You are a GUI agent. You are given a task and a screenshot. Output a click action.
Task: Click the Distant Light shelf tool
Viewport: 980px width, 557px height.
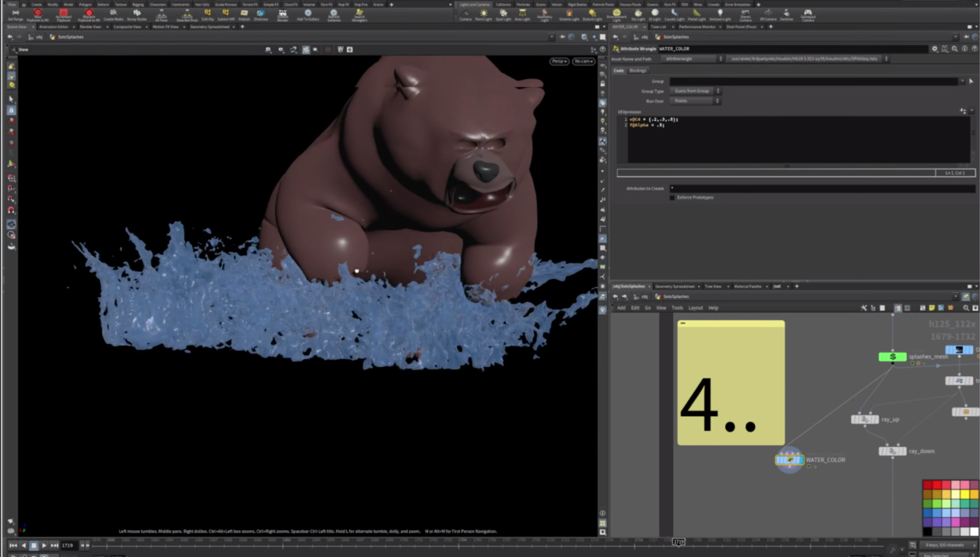pos(592,15)
